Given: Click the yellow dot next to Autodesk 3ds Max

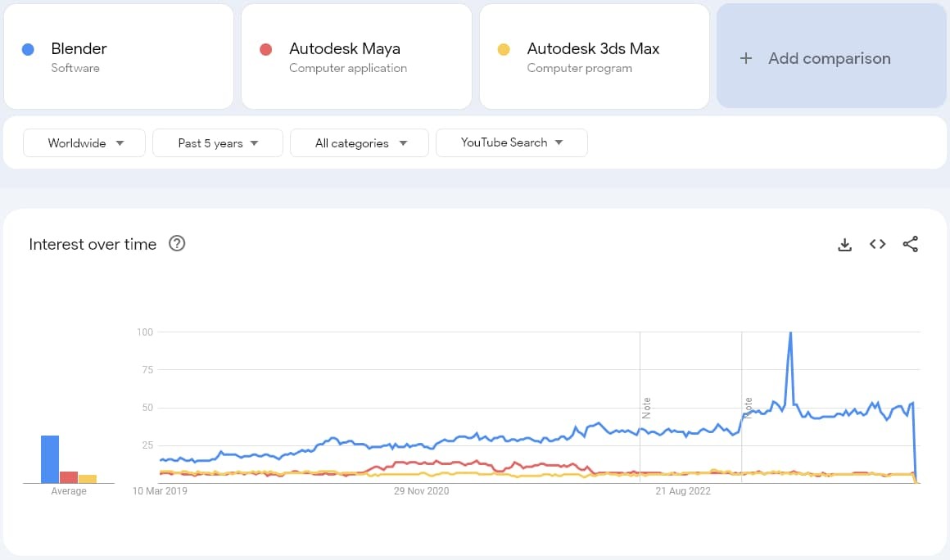Looking at the screenshot, I should point(504,49).
